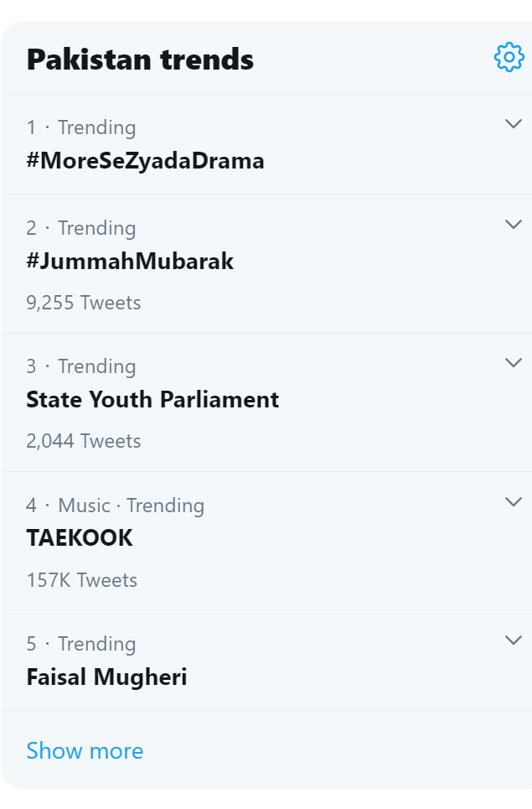The height and width of the screenshot is (809, 532).
Task: Click the '1 · Trending' label
Action: tap(81, 127)
